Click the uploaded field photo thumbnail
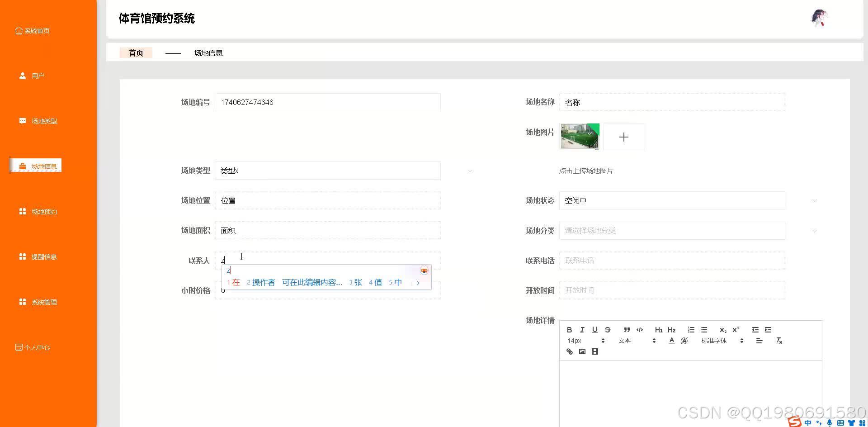868x427 pixels. [x=579, y=136]
